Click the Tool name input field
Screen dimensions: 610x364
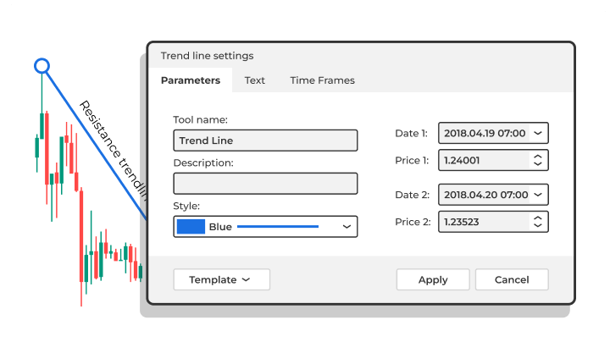tap(265, 141)
